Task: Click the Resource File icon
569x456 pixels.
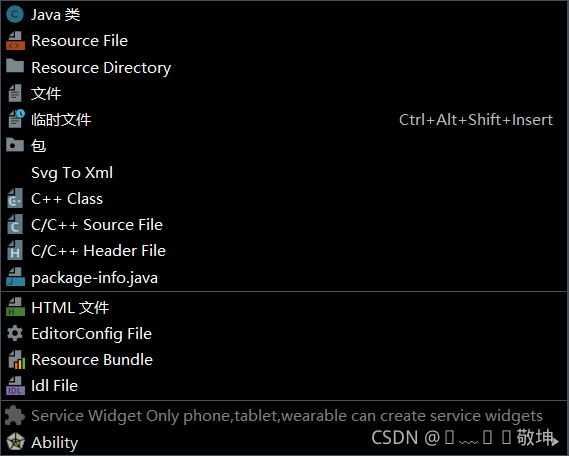Action: [15, 41]
